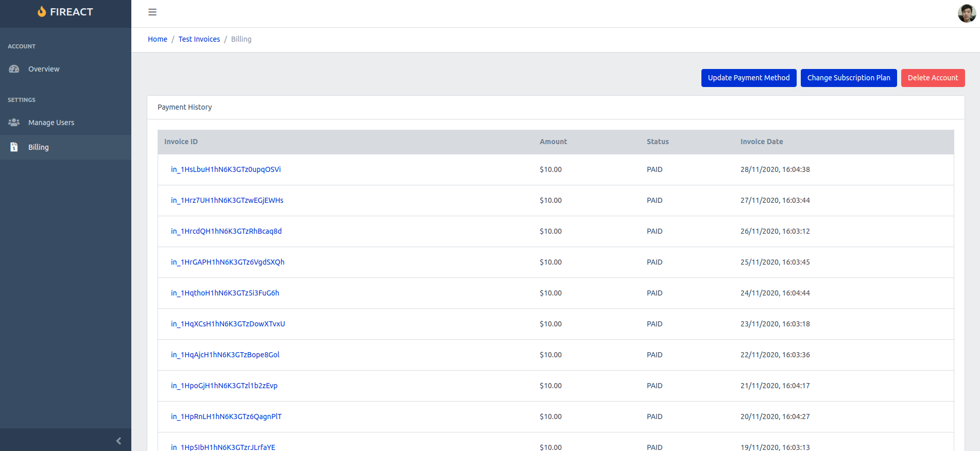This screenshot has width=980, height=451.
Task: Click the Amount column header
Action: (x=553, y=142)
